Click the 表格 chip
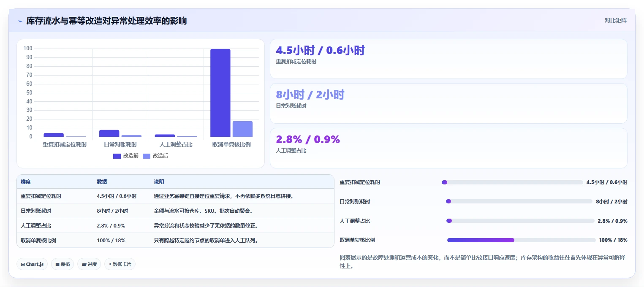The width and height of the screenshot is (644, 287). pyautogui.click(x=62, y=264)
